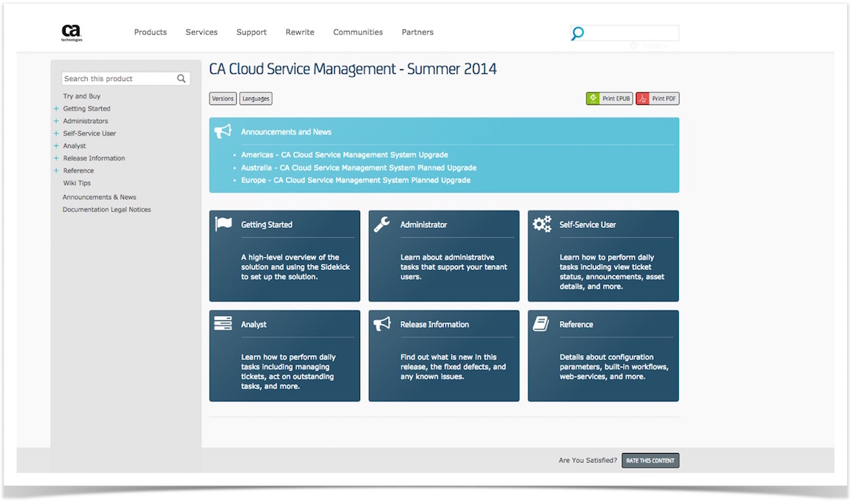
Task: Click 'Are You Satisfied?' footer text
Action: tap(587, 460)
